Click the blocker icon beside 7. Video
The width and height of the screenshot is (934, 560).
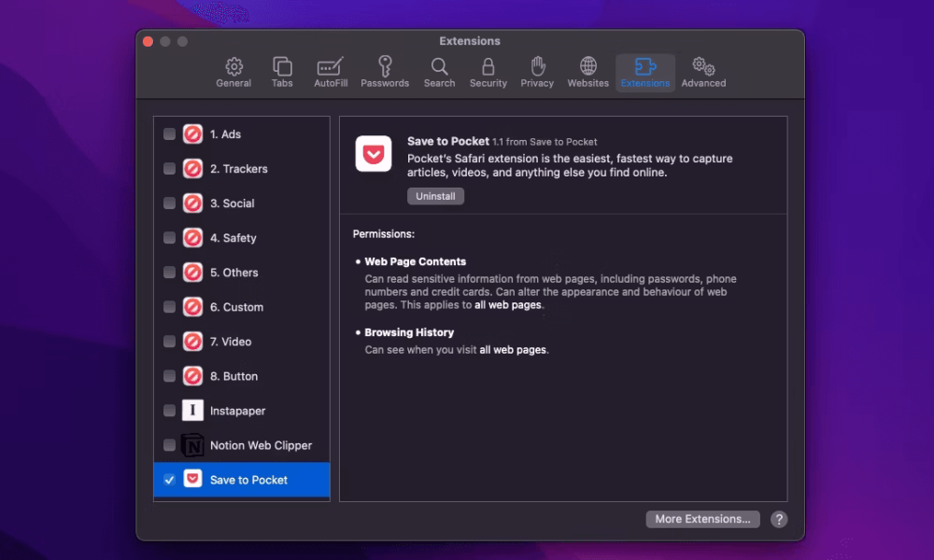192,341
